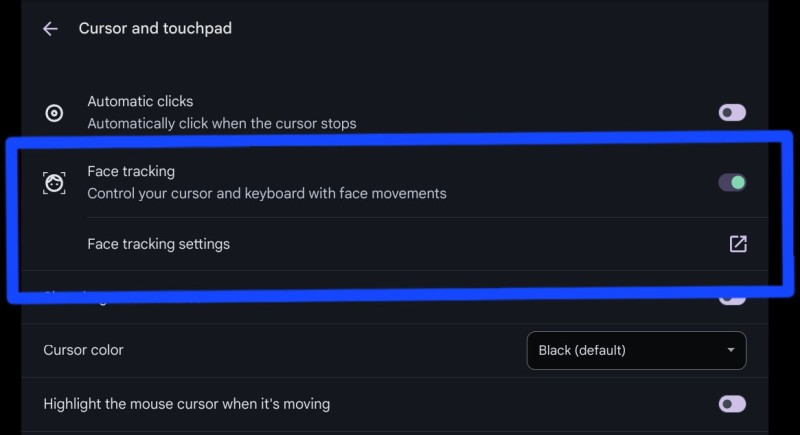Click "Automatically click when the cursor stops" description

coord(222,124)
